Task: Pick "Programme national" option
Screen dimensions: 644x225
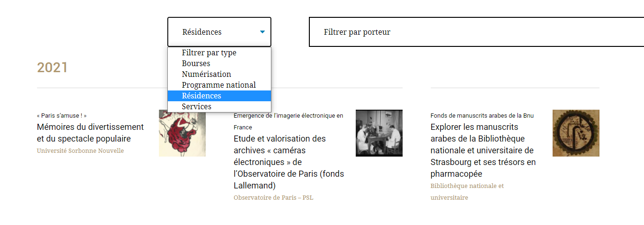Action: 219,85
